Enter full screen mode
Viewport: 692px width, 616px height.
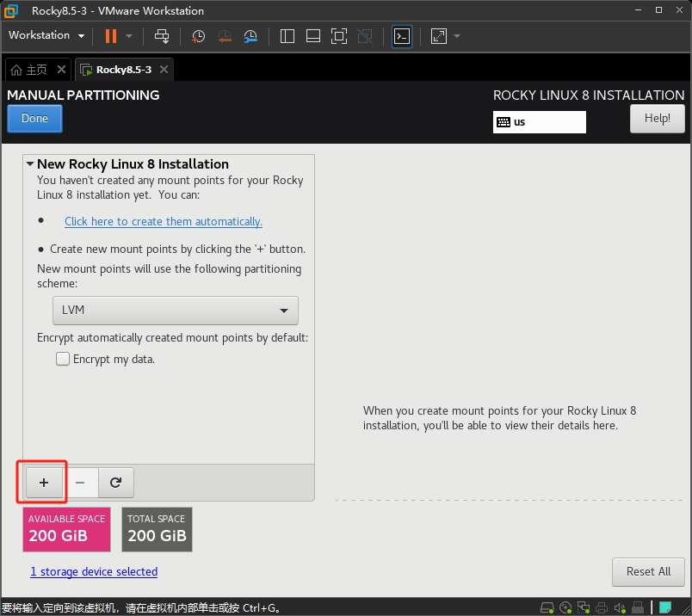pyautogui.click(x=339, y=36)
